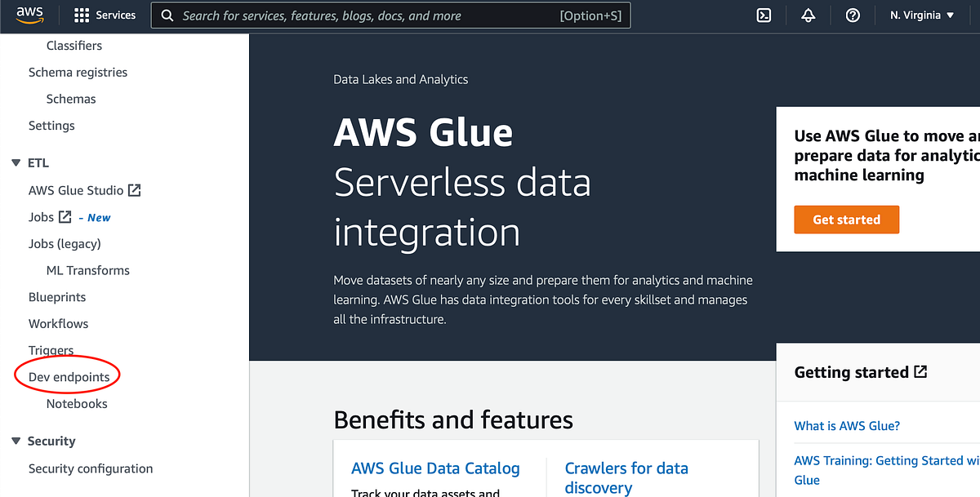Image resolution: width=980 pixels, height=497 pixels.
Task: Select Jobs (legacy) in the sidebar
Action: (63, 243)
